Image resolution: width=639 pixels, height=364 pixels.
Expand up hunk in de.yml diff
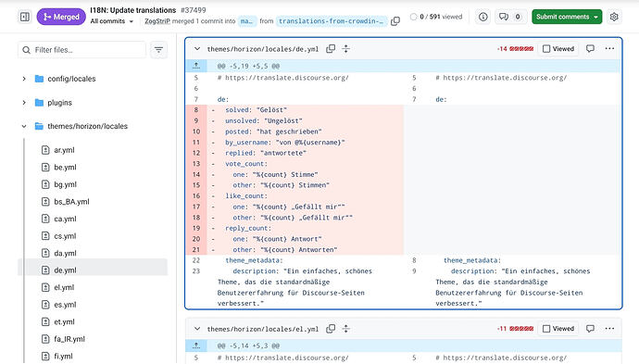[x=196, y=66]
